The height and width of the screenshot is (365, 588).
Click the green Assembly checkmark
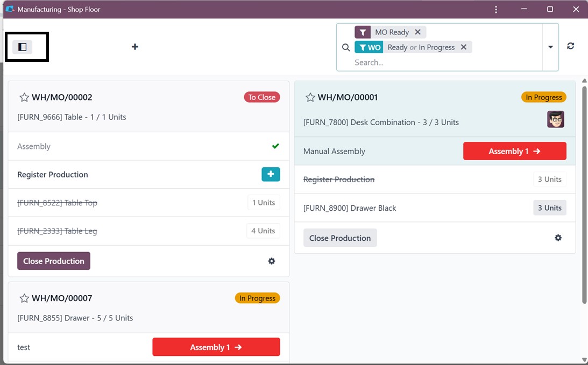point(275,146)
